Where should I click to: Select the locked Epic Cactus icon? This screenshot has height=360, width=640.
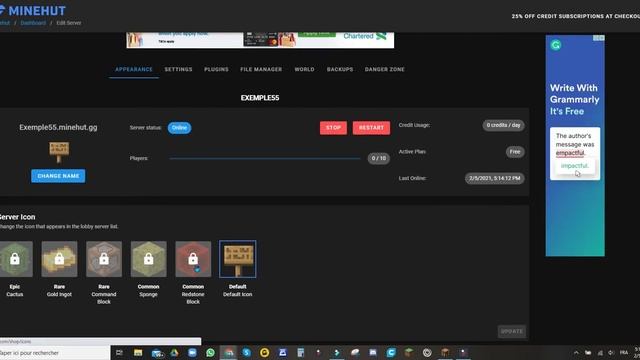tap(15, 259)
